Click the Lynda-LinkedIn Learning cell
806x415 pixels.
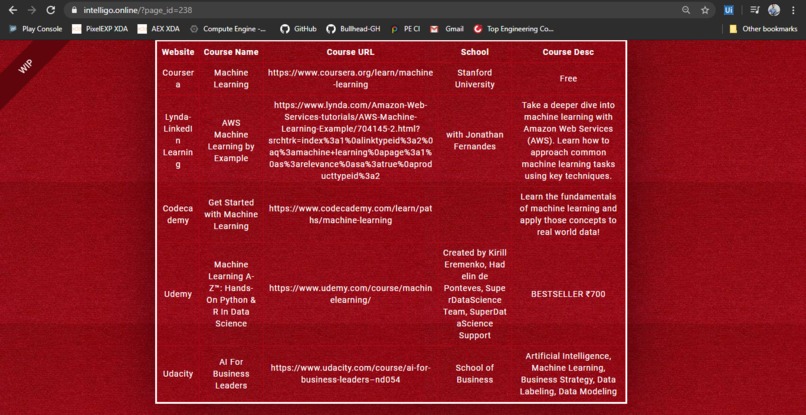coord(178,140)
